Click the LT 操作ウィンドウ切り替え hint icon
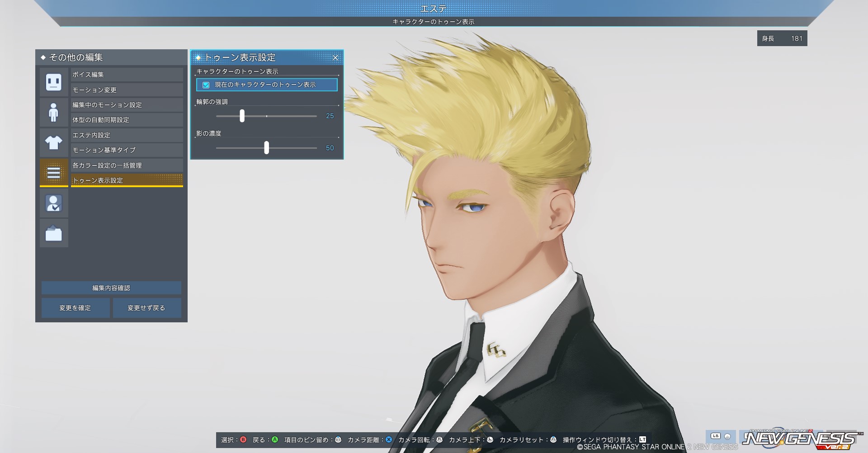The height and width of the screenshot is (453, 868). (643, 439)
